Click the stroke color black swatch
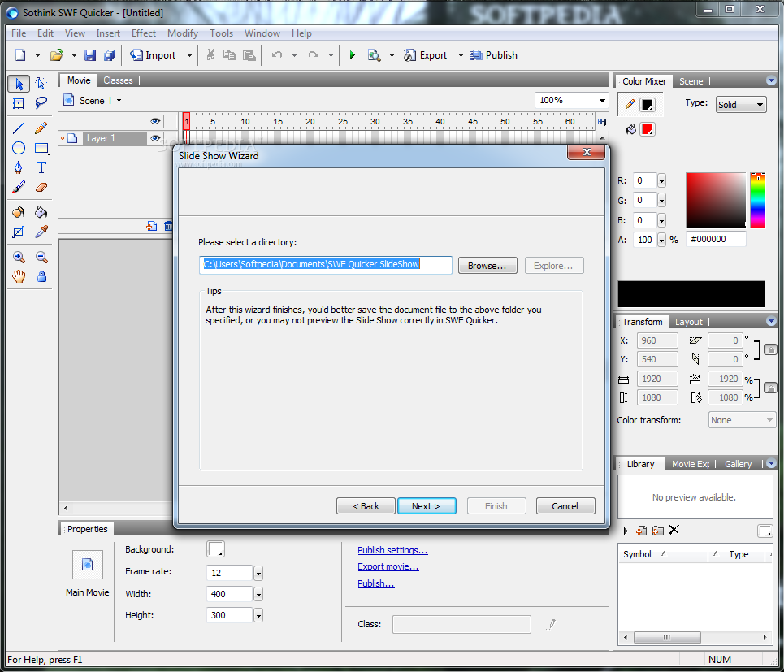The width and height of the screenshot is (784, 672). pos(648,105)
